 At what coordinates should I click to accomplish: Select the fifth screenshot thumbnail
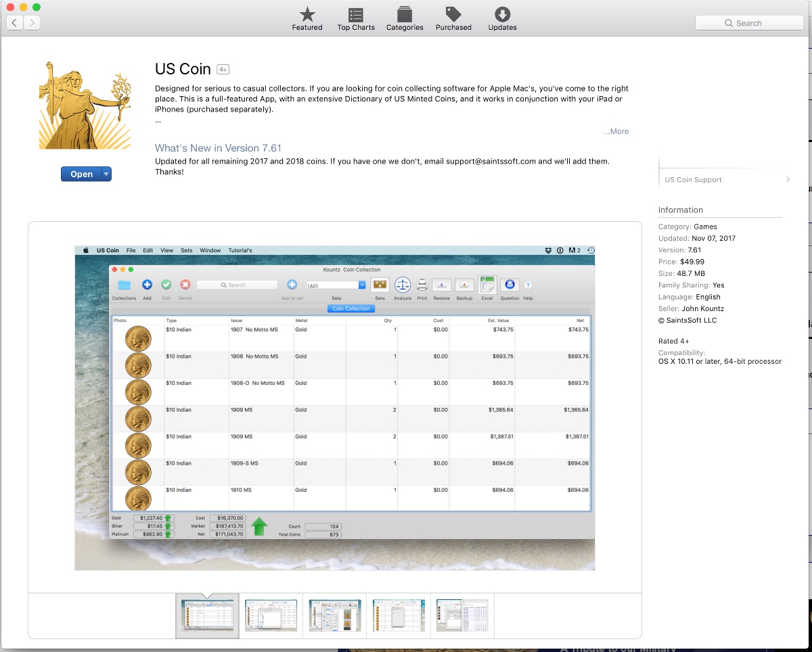click(x=462, y=615)
